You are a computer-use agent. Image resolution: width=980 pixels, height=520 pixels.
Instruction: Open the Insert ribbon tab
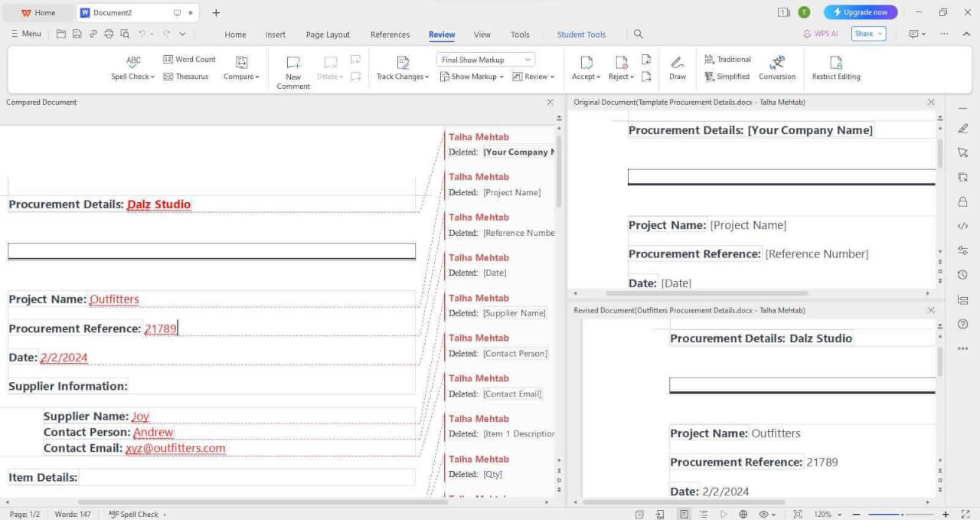[275, 34]
